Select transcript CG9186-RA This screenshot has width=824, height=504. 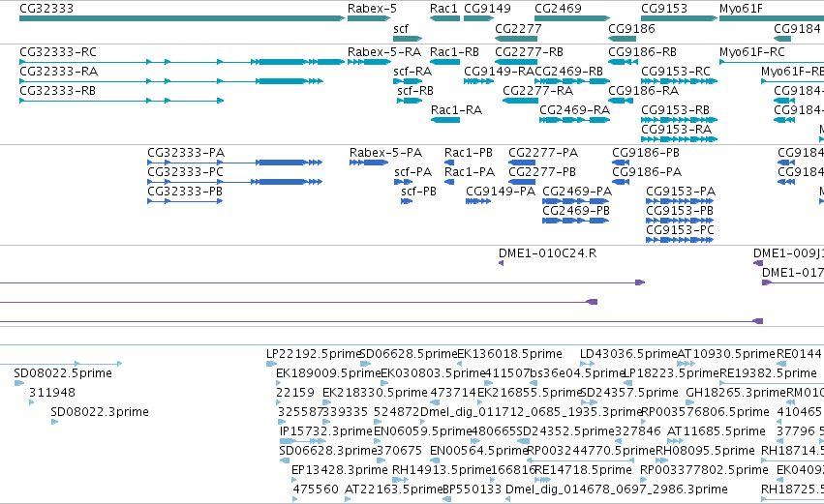click(643, 91)
